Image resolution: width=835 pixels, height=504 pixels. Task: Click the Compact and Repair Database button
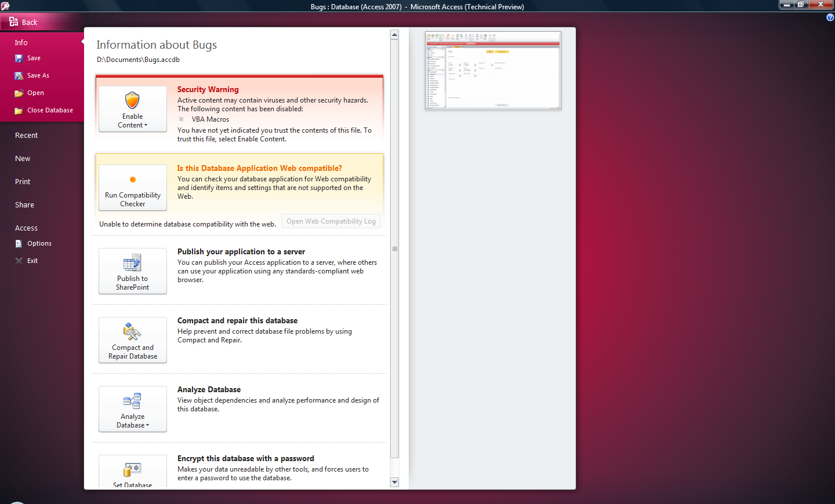point(133,340)
